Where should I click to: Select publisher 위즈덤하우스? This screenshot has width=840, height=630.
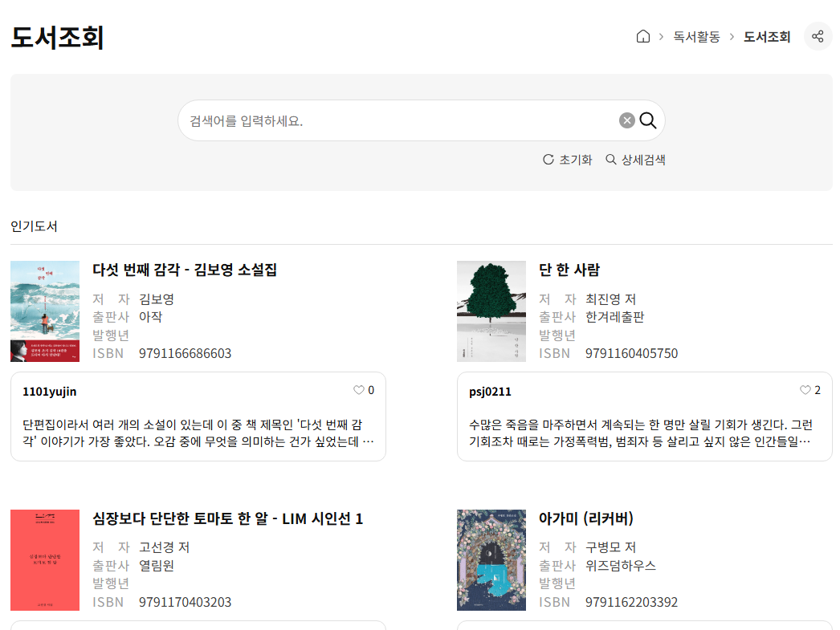[x=620, y=565]
